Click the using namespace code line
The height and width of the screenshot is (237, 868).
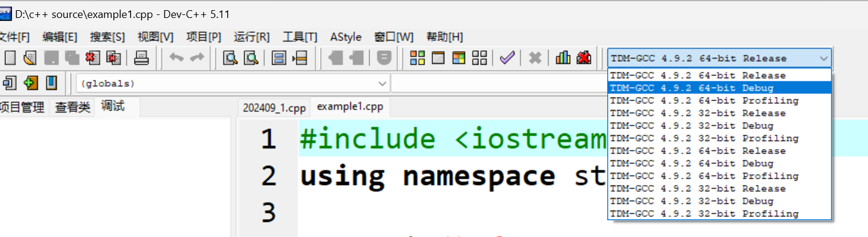pos(453,176)
